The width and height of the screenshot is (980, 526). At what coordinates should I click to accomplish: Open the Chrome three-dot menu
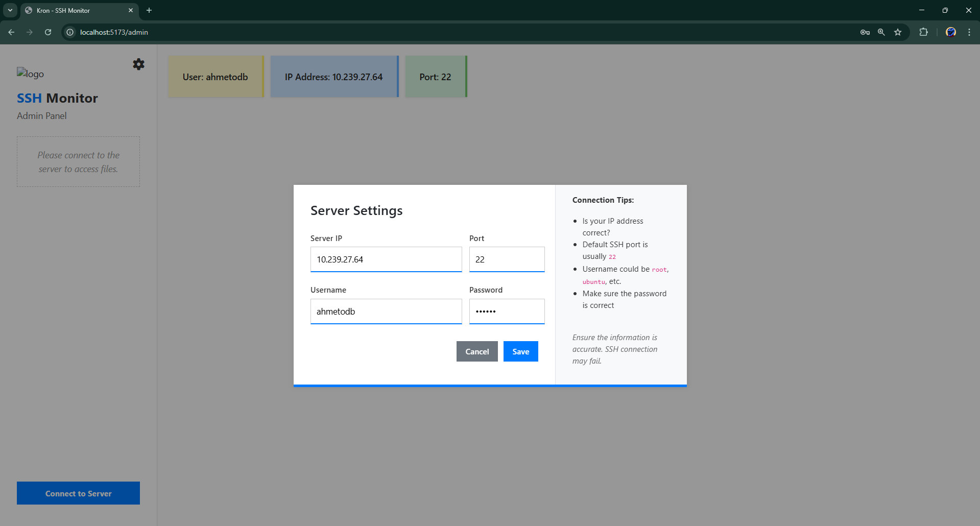coord(970,32)
